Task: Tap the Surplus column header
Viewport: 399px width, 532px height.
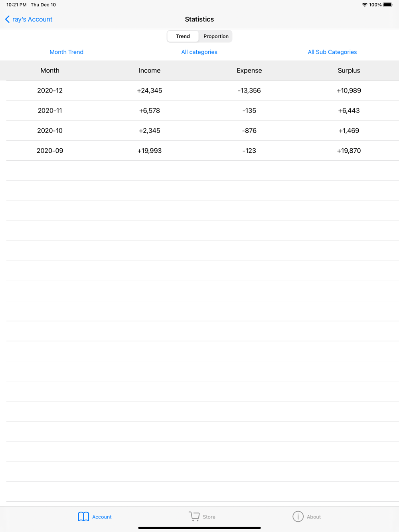Action: click(349, 71)
